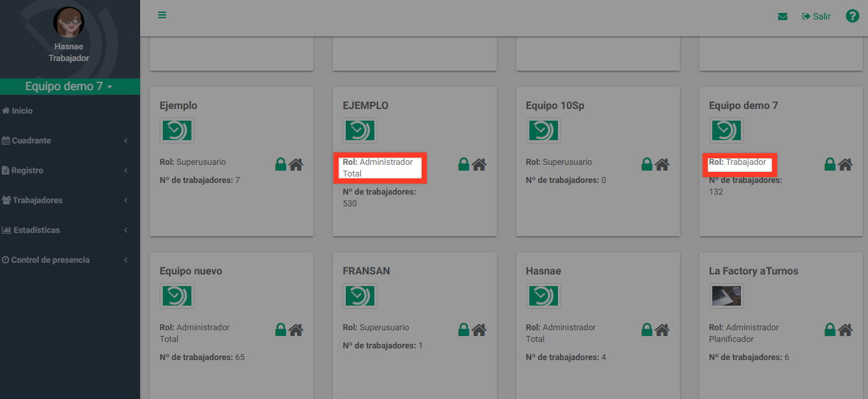Click the lock icon on Equipo 10Sp card
Viewport: 868px width, 399px height.
tap(647, 164)
